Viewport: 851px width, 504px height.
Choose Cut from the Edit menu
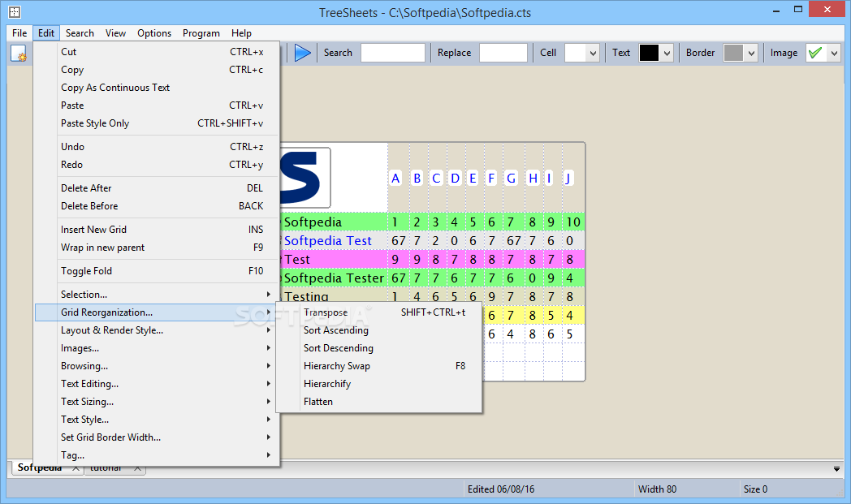pyautogui.click(x=157, y=52)
